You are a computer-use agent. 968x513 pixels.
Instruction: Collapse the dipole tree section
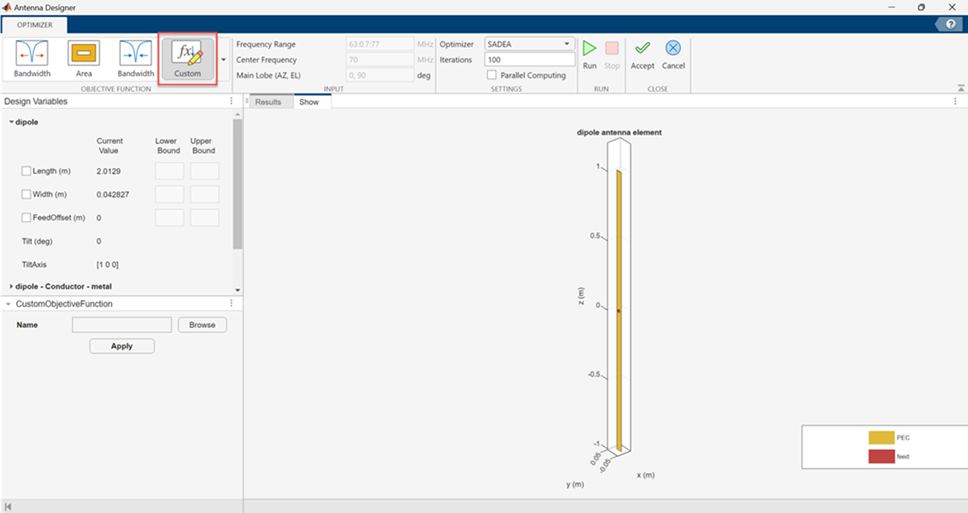click(11, 122)
